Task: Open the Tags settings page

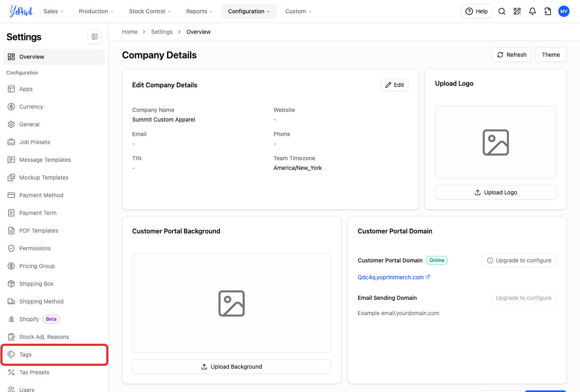Action: pos(54,355)
